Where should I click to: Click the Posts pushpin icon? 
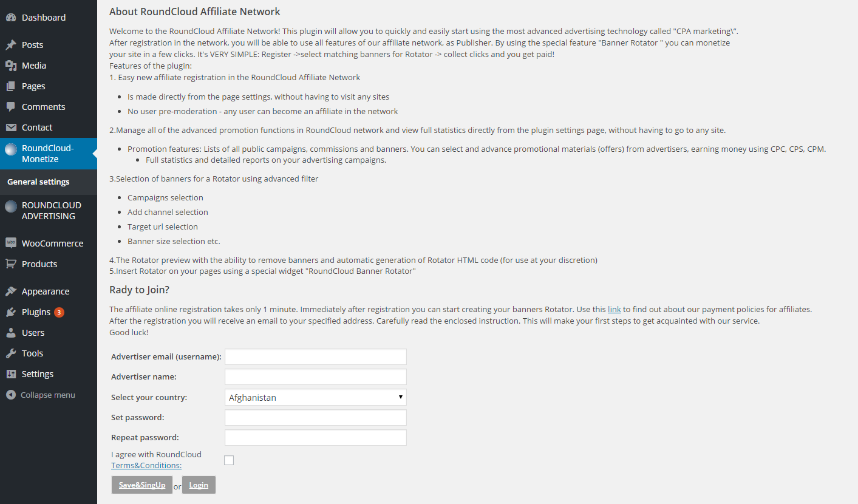[11, 45]
